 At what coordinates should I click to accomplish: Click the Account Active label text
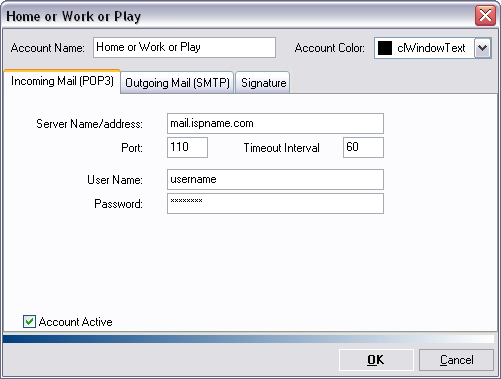click(75, 322)
